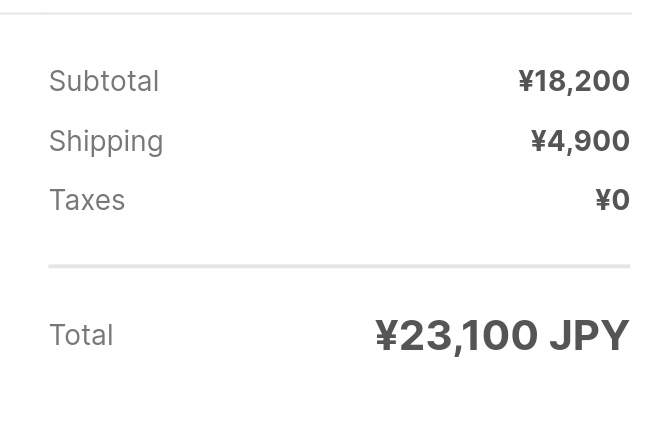The height and width of the screenshot is (436, 670).
Task: Click the zero digit in the Taxes row
Action: click(x=620, y=200)
